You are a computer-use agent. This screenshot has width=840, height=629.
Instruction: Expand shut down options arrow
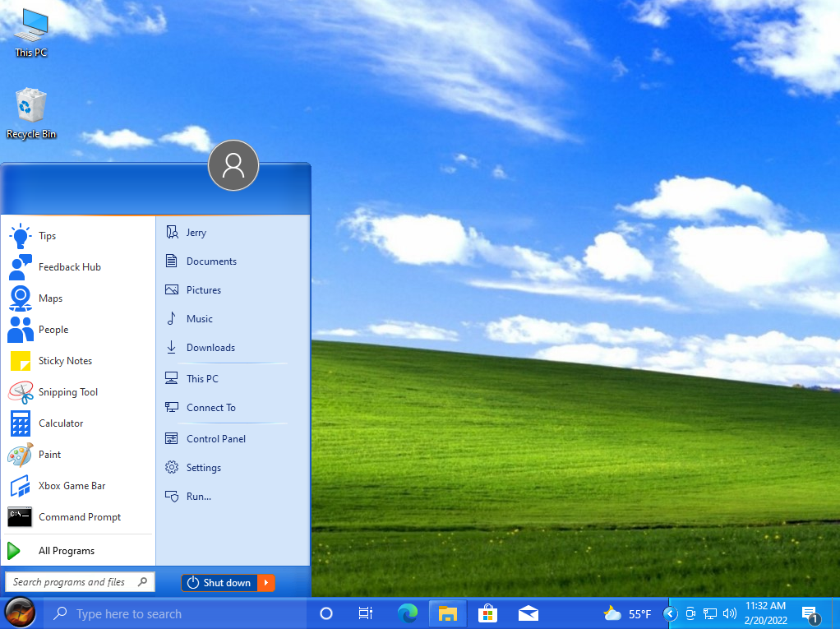click(266, 583)
